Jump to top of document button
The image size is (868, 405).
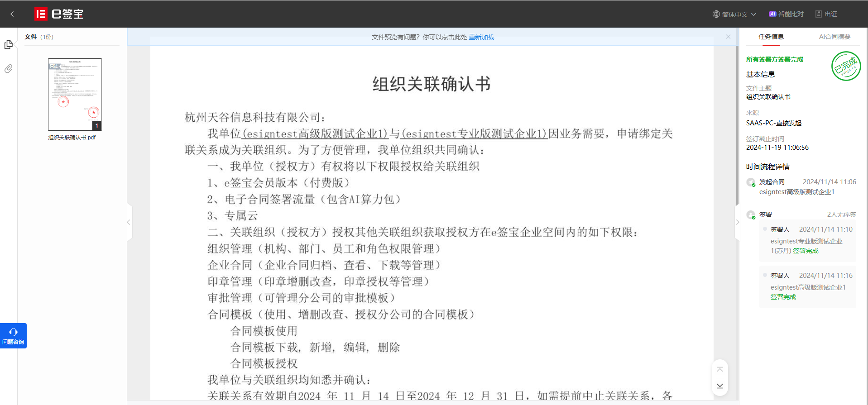[x=720, y=370]
